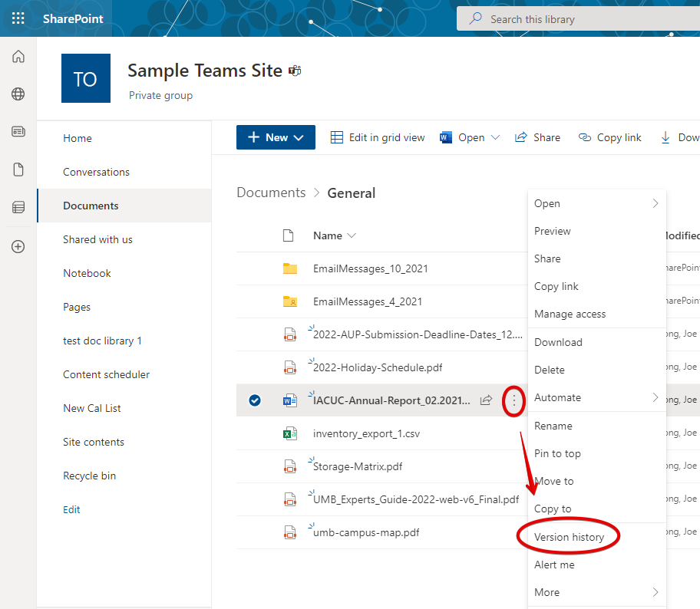The width and height of the screenshot is (700, 609).
Task: Click the news feed icon in rail
Action: [x=18, y=132]
